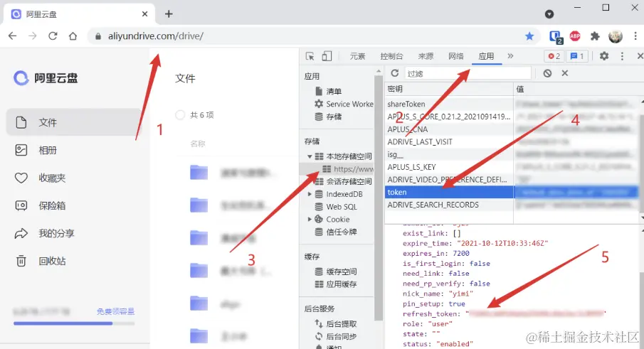Show the 2 errors badge in DevTools
This screenshot has width=644, height=349.
point(554,56)
